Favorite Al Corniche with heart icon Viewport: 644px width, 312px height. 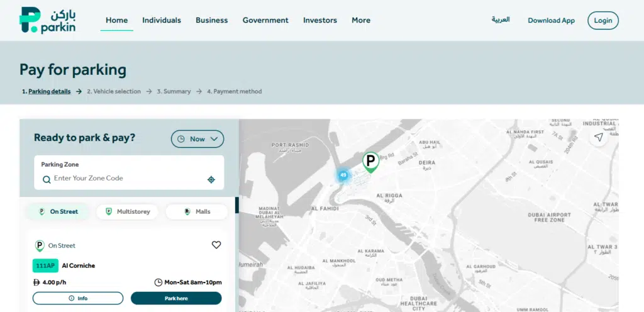point(216,245)
